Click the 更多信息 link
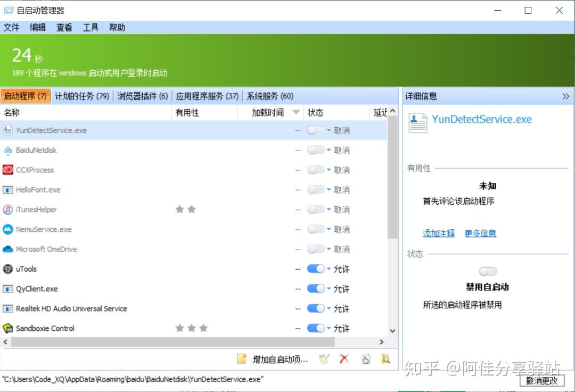Image resolution: width=575 pixels, height=392 pixels. point(480,233)
